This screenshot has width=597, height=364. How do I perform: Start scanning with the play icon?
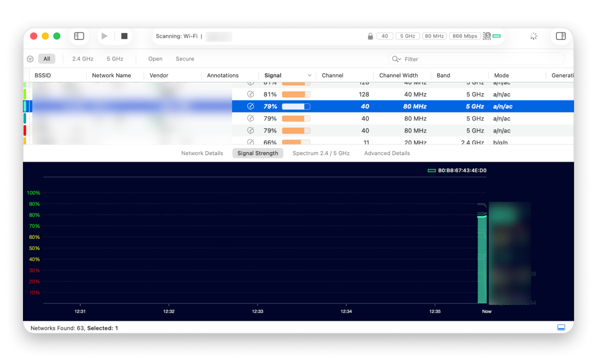[x=104, y=36]
